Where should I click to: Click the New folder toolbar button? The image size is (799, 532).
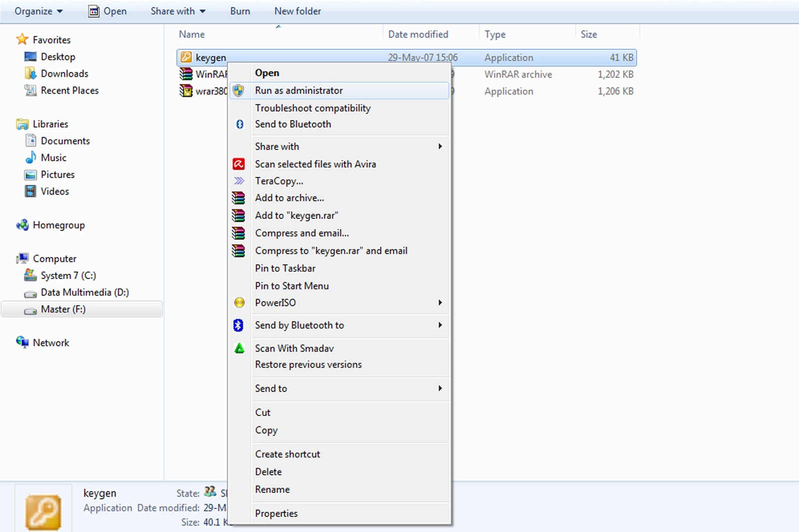pyautogui.click(x=298, y=11)
